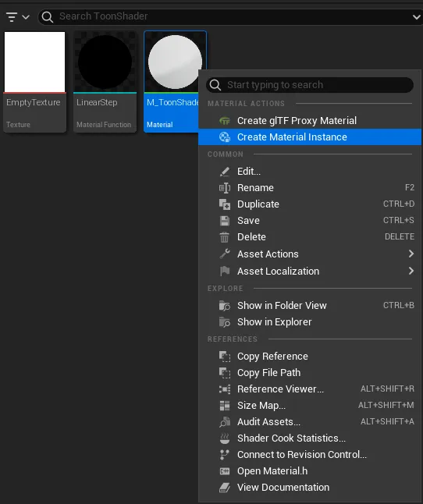This screenshot has height=504, width=423.
Task: Click the flag icon for Asset Localization
Action: tap(225, 271)
